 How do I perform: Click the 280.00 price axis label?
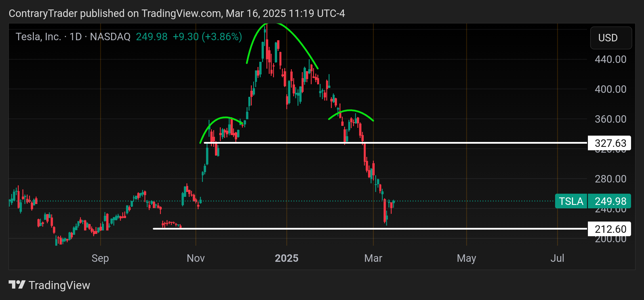(x=611, y=179)
